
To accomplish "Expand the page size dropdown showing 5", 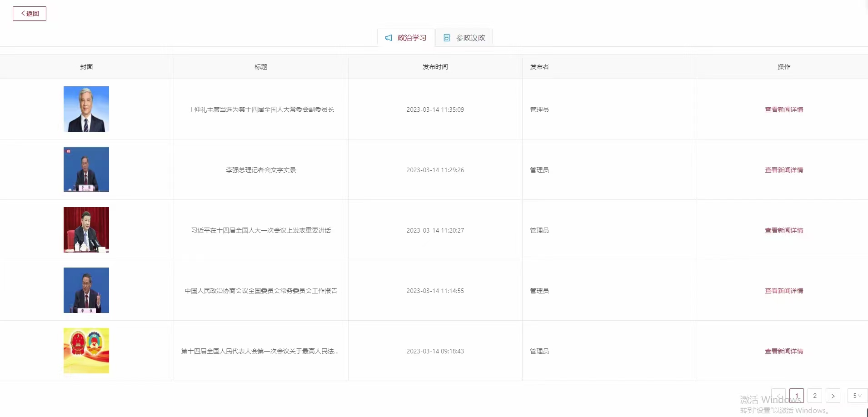I will pos(857,396).
